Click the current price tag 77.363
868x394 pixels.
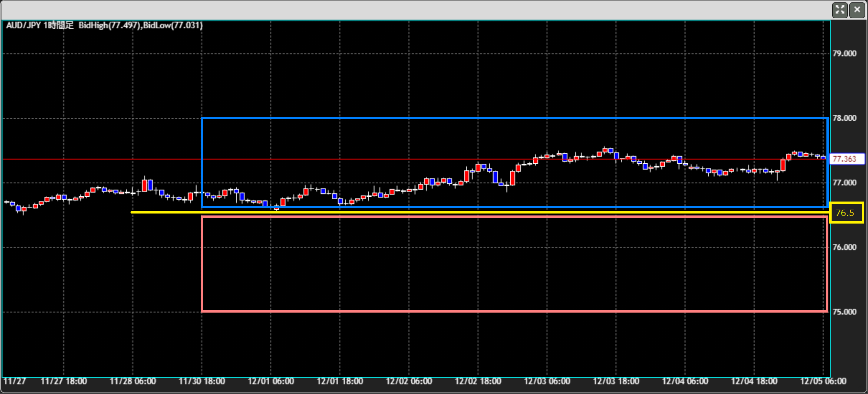(x=847, y=159)
